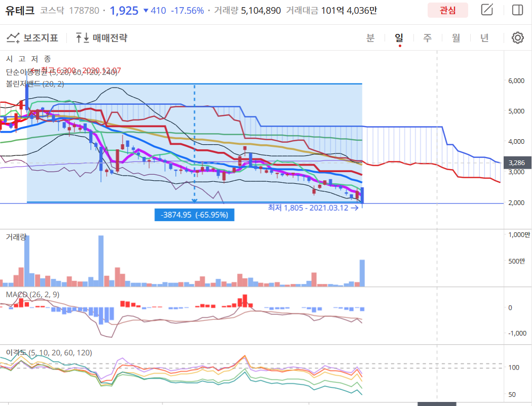Open chart settings gear icon
The width and height of the screenshot is (532, 406).
(517, 37)
